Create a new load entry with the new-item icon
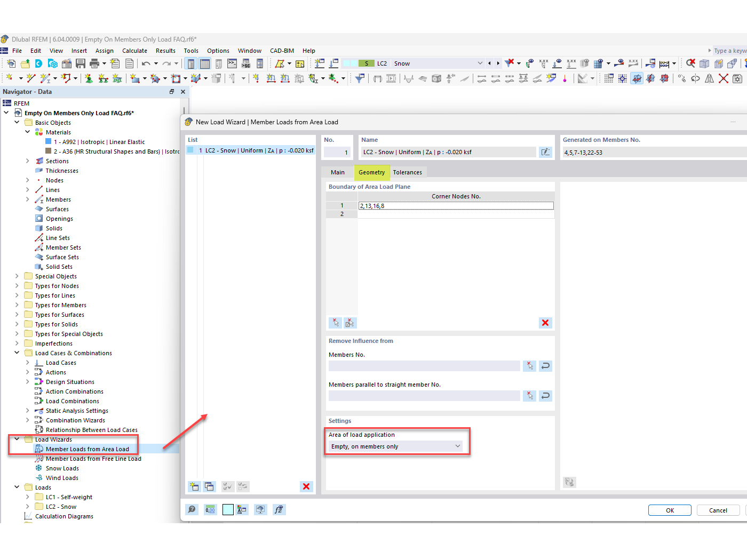The width and height of the screenshot is (747, 560). (x=194, y=486)
